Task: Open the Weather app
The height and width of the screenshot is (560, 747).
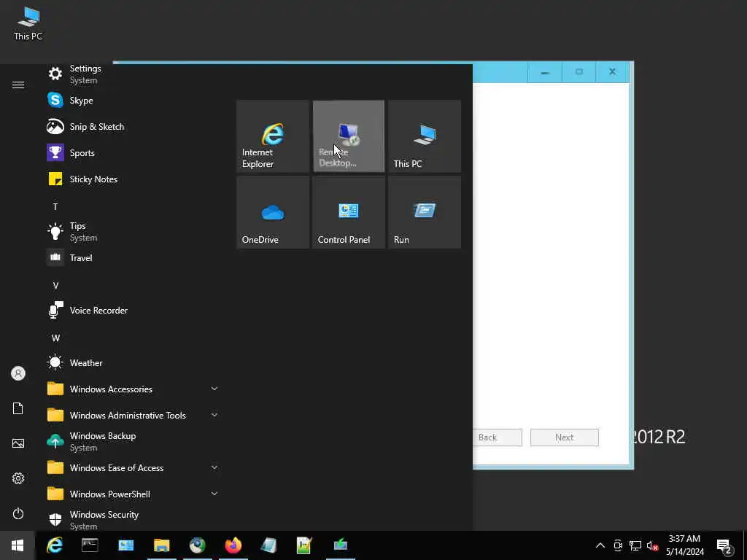Action: (131, 363)
